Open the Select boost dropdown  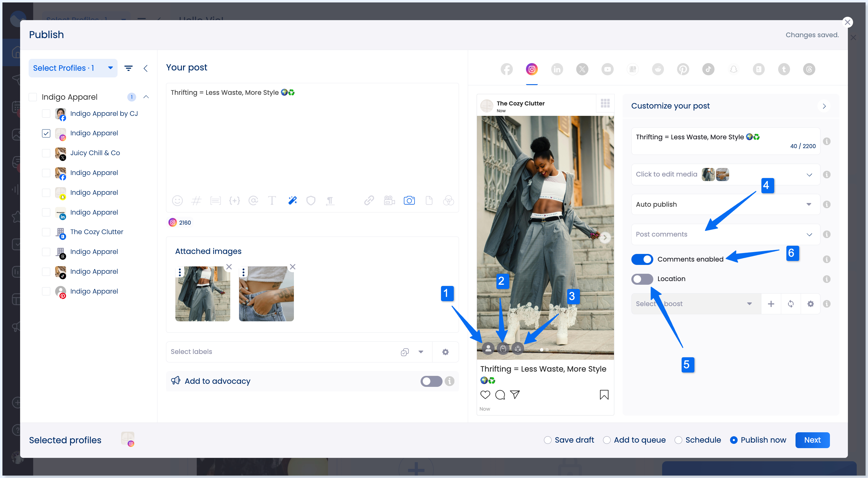click(x=696, y=304)
